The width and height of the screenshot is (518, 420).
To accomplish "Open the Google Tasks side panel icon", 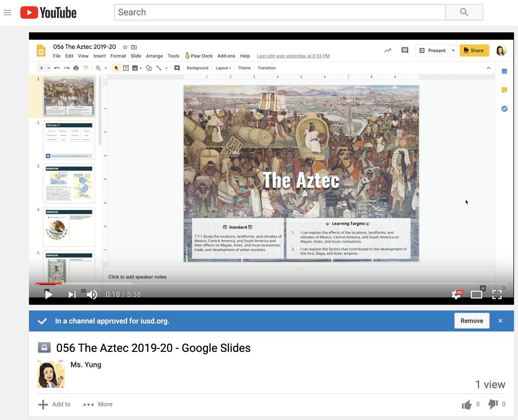I will pos(504,109).
